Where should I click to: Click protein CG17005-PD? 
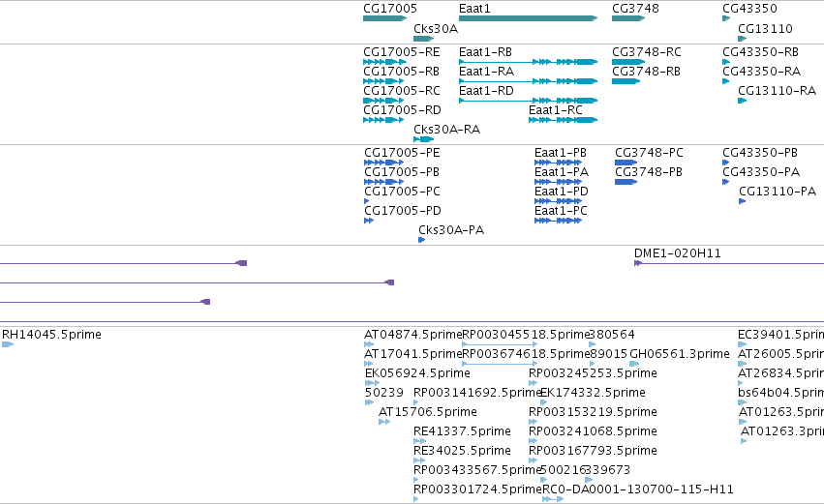pos(403,211)
